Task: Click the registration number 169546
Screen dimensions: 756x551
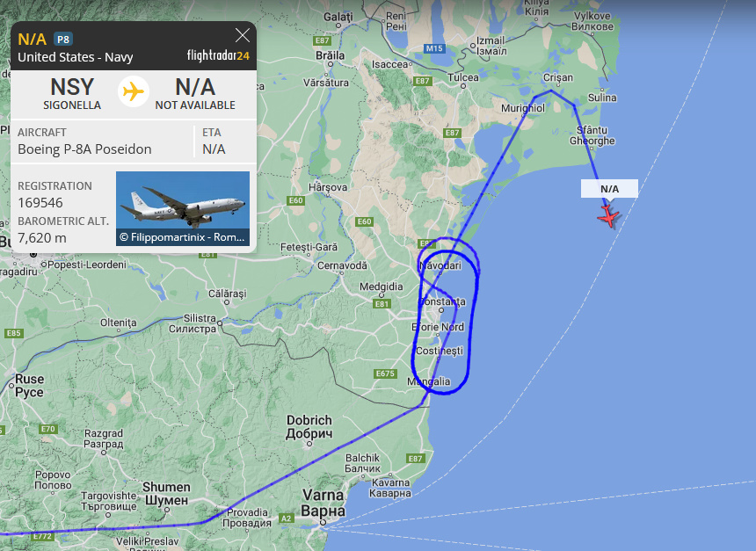Action: [40, 202]
